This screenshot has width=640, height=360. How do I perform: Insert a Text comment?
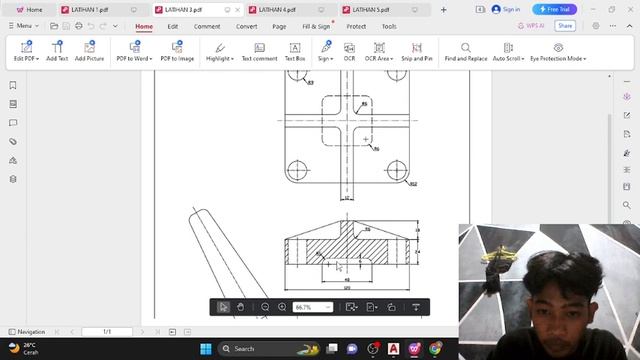(x=259, y=51)
